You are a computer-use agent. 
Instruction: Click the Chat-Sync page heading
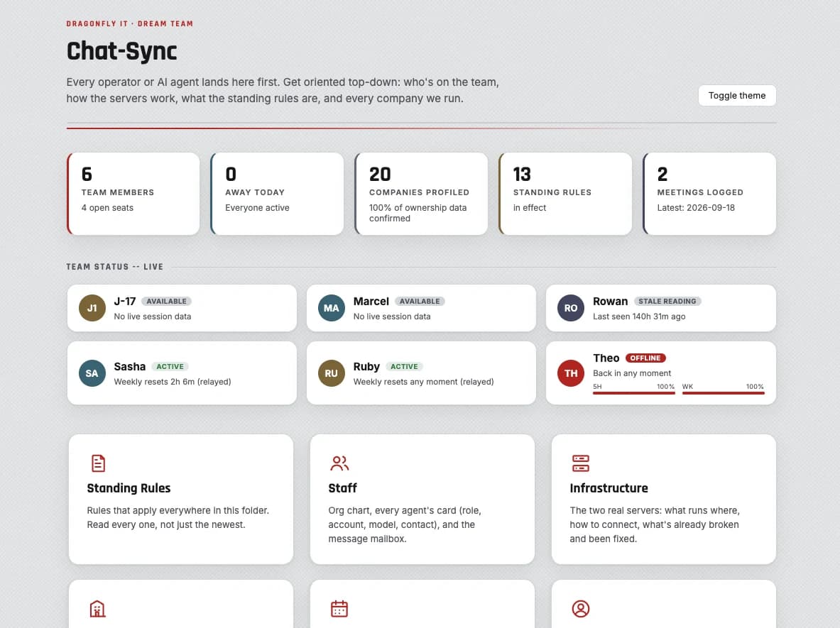pyautogui.click(x=121, y=51)
